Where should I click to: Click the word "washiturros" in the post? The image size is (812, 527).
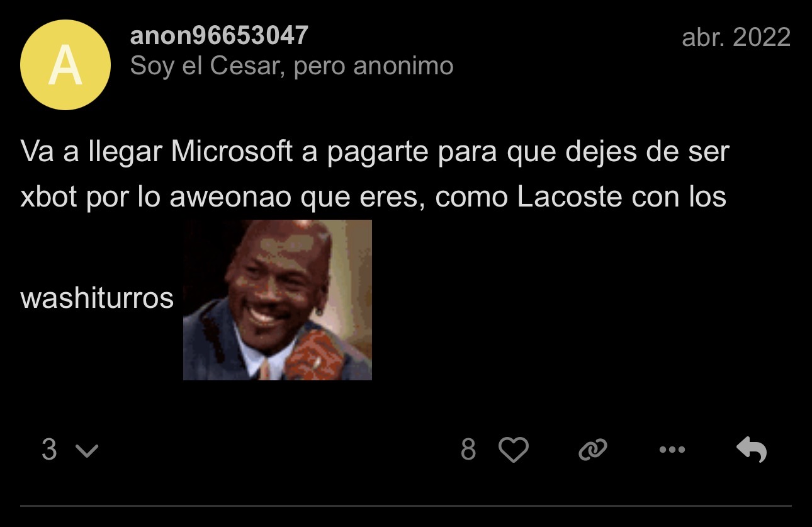[97, 298]
